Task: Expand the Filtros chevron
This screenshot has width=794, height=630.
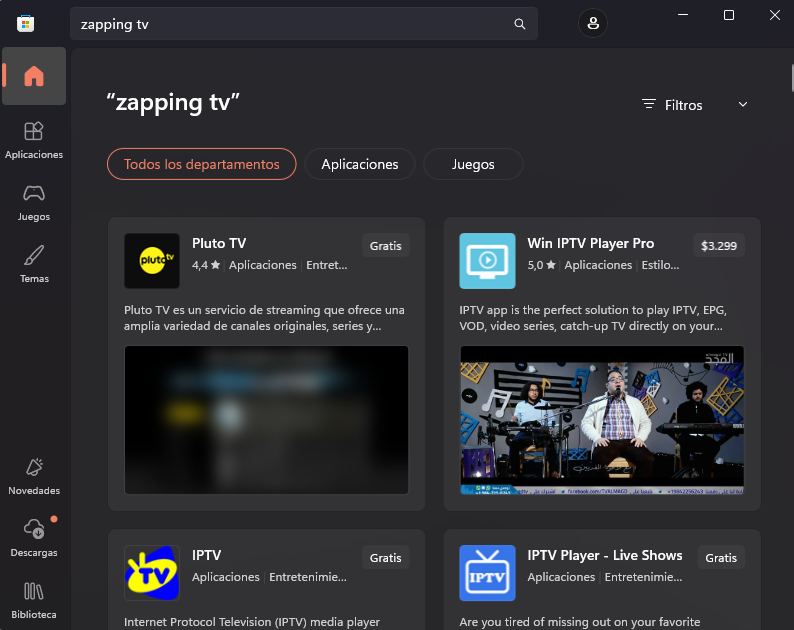Action: pos(742,104)
